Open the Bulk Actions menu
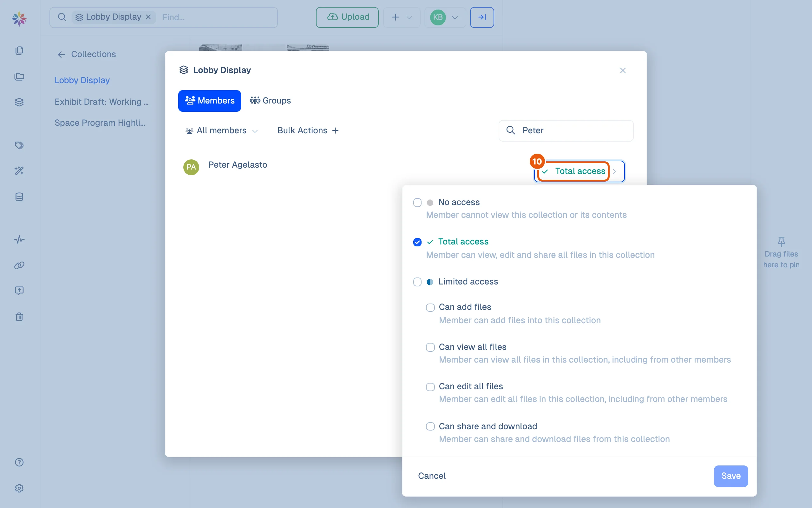 308,131
